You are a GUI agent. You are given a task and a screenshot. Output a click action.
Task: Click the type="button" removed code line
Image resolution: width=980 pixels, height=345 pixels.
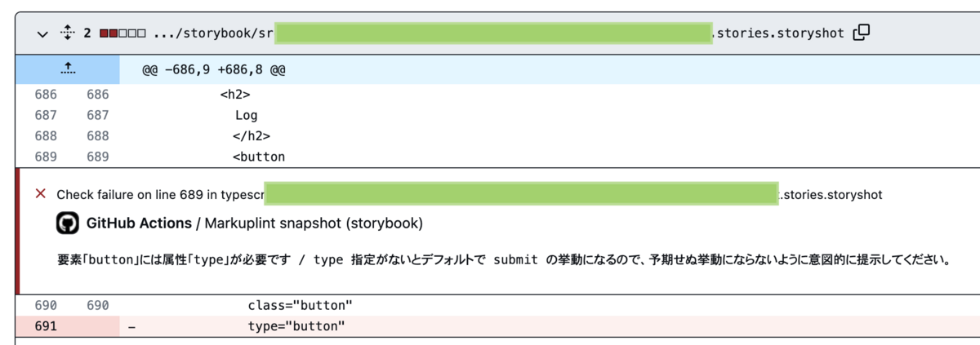[296, 326]
